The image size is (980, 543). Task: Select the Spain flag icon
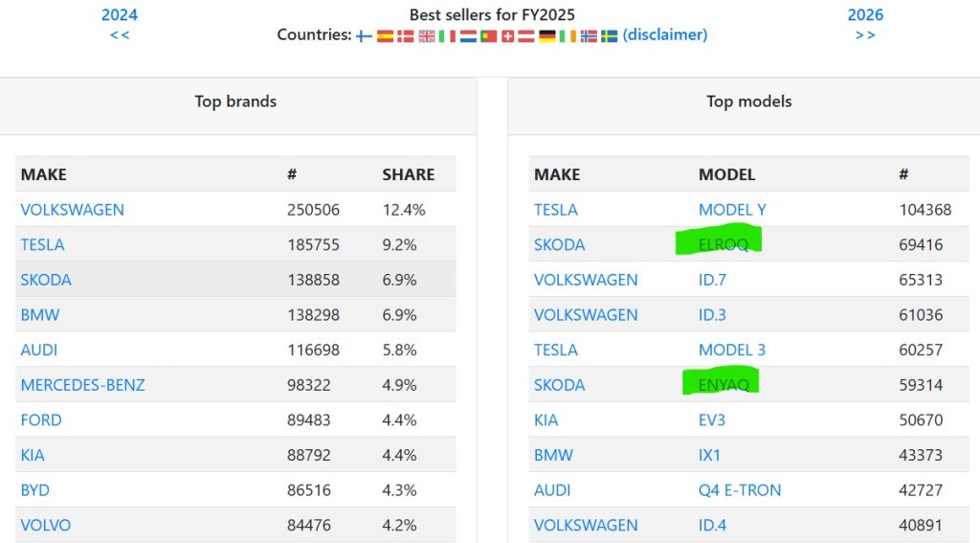pyautogui.click(x=385, y=35)
